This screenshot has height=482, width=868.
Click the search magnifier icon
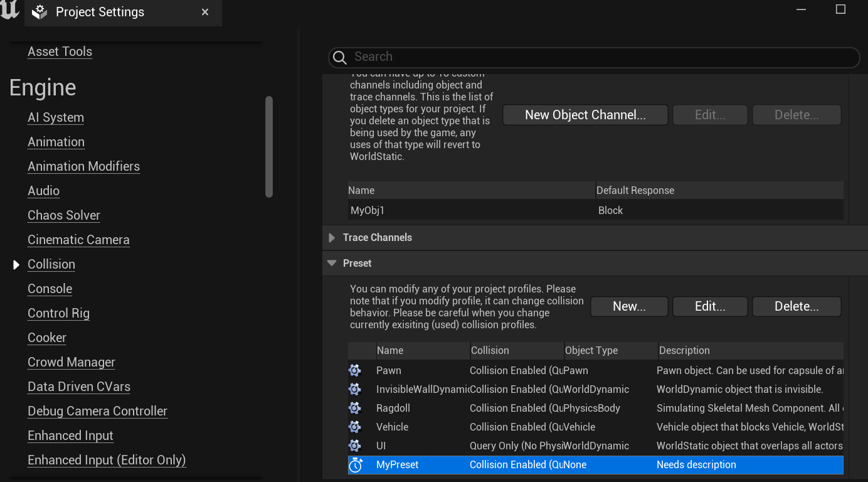point(340,58)
